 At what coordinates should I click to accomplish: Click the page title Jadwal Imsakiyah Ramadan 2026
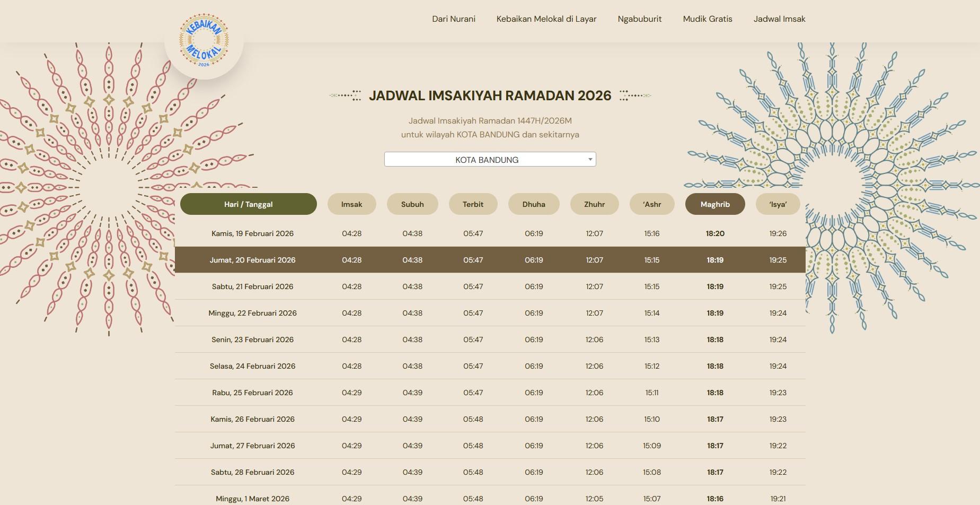(x=490, y=95)
